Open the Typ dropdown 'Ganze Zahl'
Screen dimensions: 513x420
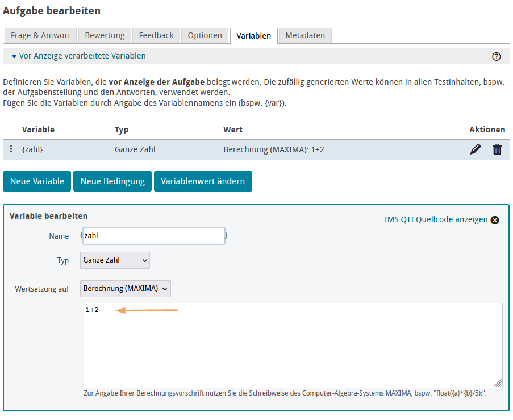115,260
